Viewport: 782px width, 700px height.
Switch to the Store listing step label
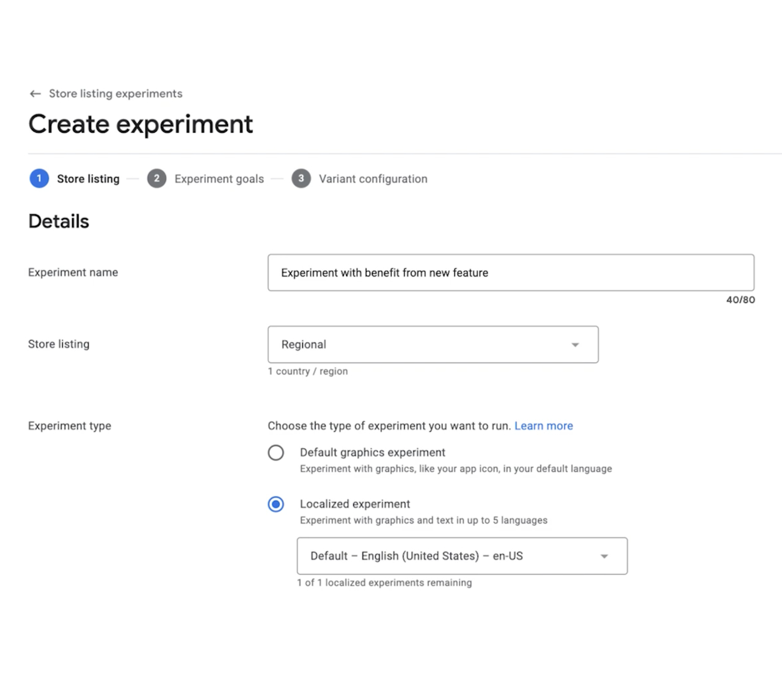88,179
